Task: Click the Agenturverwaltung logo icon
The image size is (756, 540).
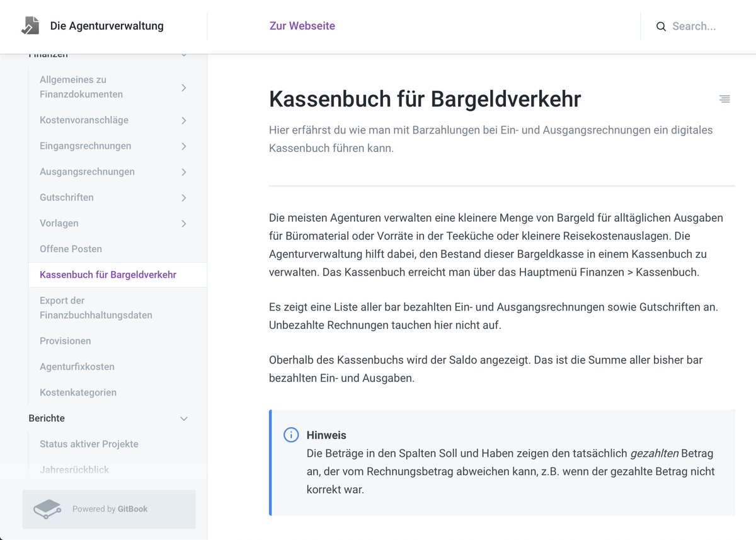Action: (x=30, y=26)
